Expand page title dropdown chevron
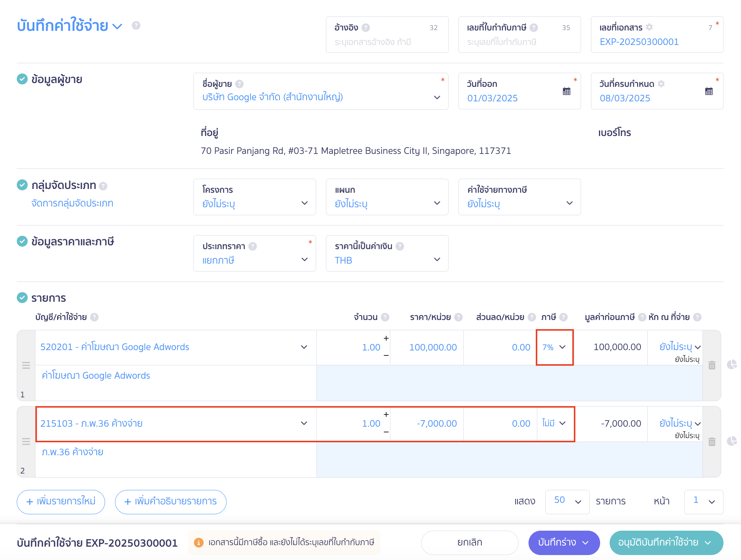 click(118, 26)
